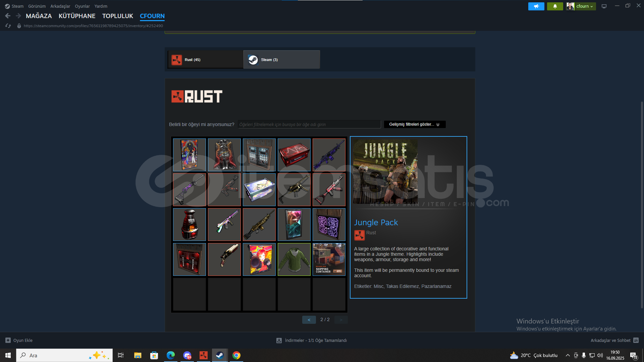644x362 pixels.
Task: Click the next inventory page arrow
Action: coord(341,320)
